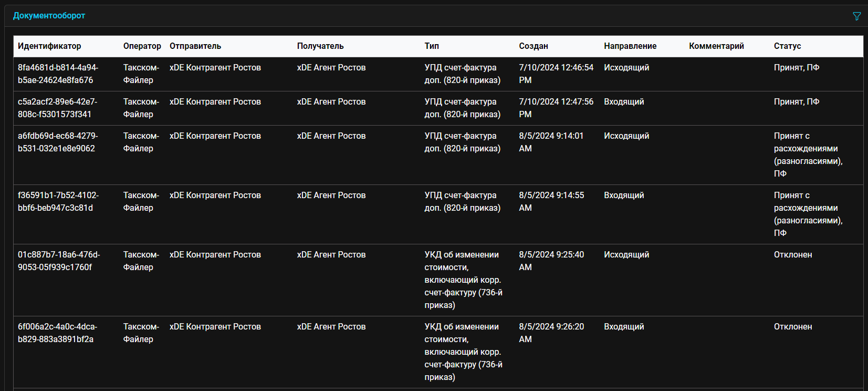Click xDE Контрагент Ростов in f36591b1 row
The image size is (868, 391).
pyautogui.click(x=215, y=195)
